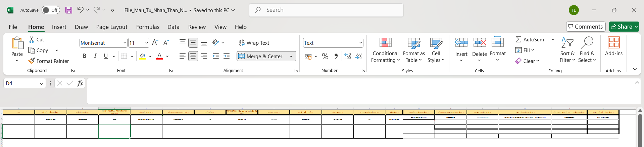The image size is (644, 147).
Task: Expand the Text number format dropdown
Action: (361, 43)
